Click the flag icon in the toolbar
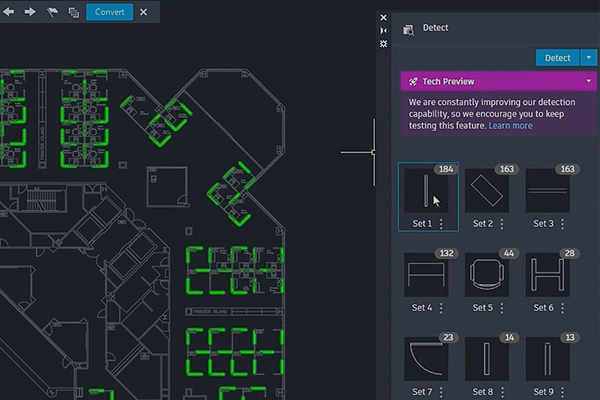Screen dimensions: 600x400 [53, 12]
